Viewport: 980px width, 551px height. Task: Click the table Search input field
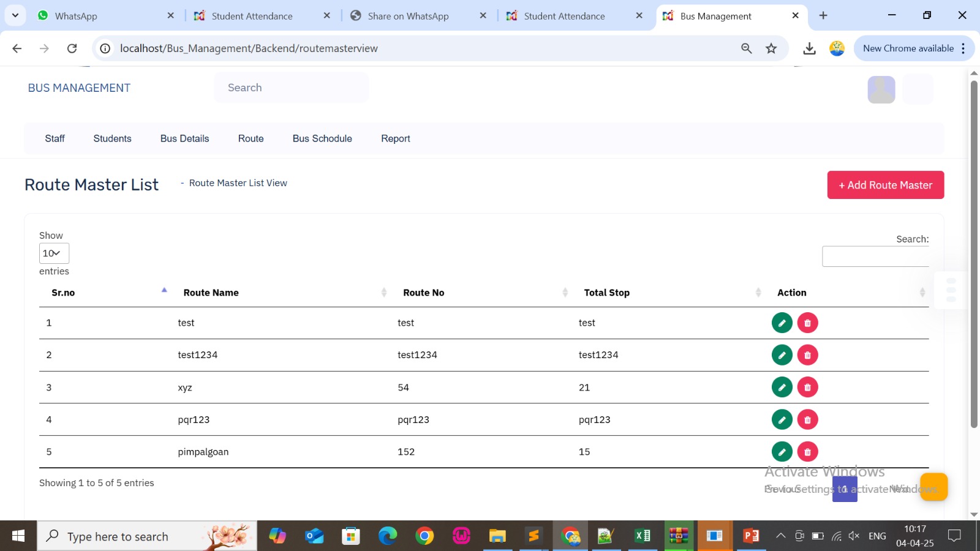pyautogui.click(x=875, y=257)
